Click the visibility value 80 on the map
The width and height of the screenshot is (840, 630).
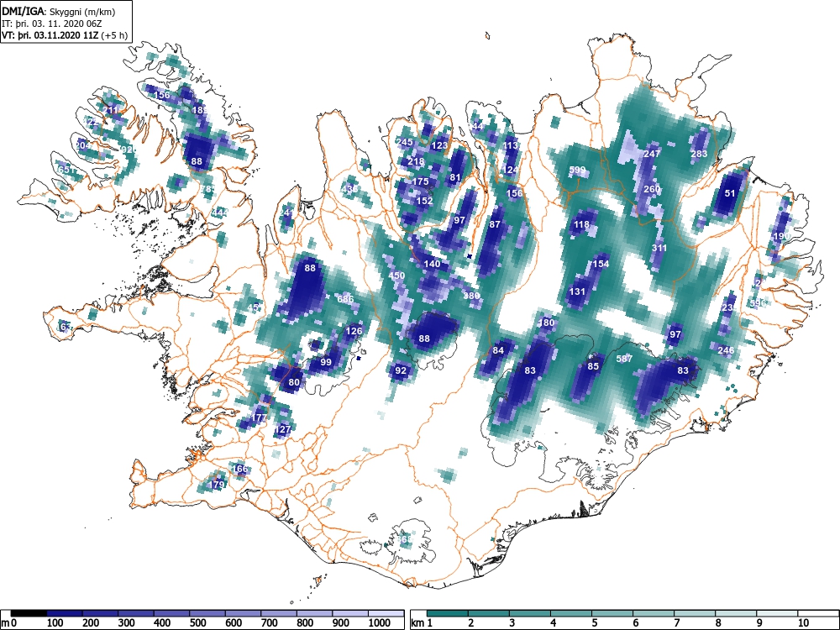click(x=294, y=382)
